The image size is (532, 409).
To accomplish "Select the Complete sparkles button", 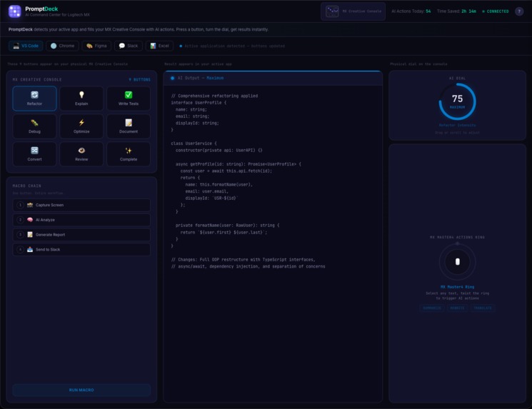I will pos(129,154).
